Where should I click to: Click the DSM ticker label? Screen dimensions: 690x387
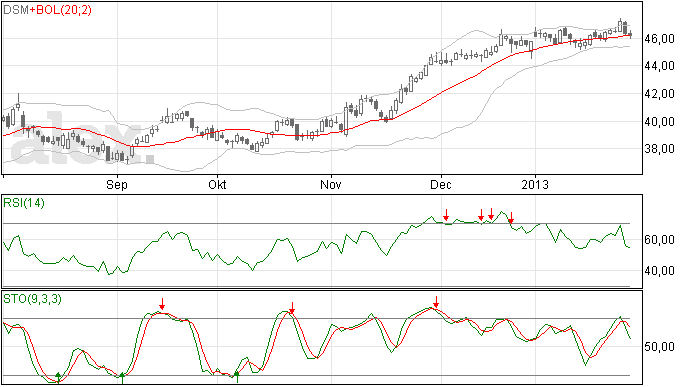point(16,10)
